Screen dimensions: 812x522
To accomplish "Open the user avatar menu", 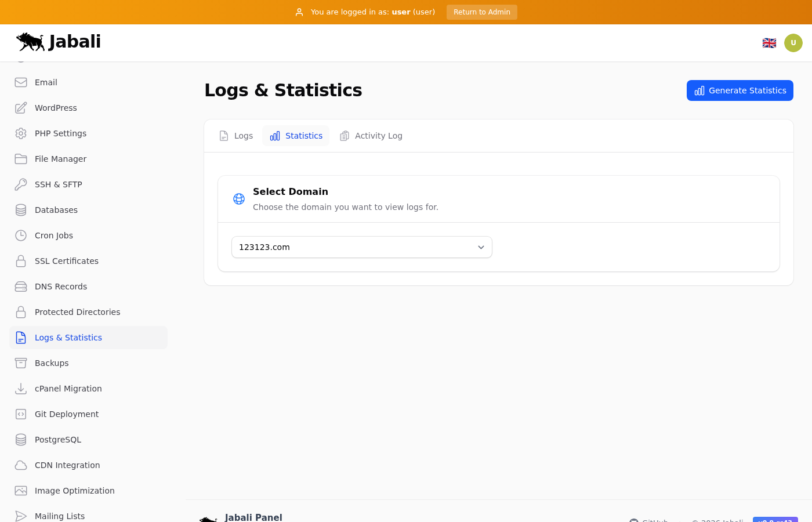I will [793, 43].
